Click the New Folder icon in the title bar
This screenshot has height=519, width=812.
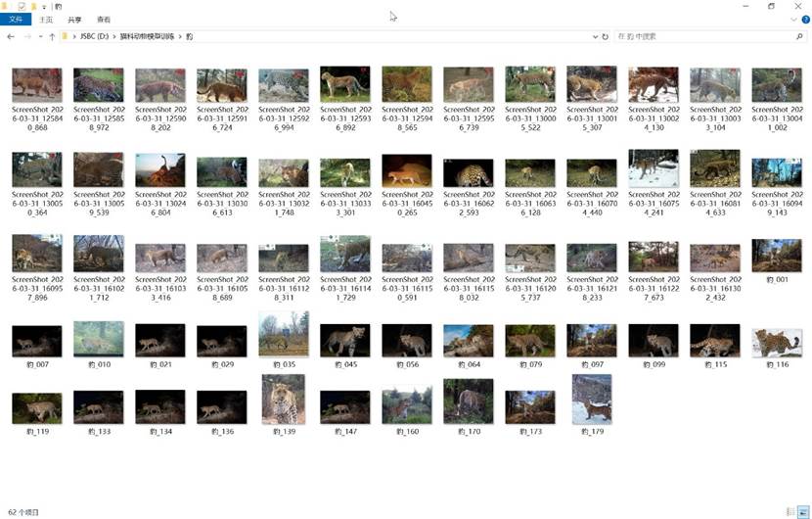pos(33,7)
